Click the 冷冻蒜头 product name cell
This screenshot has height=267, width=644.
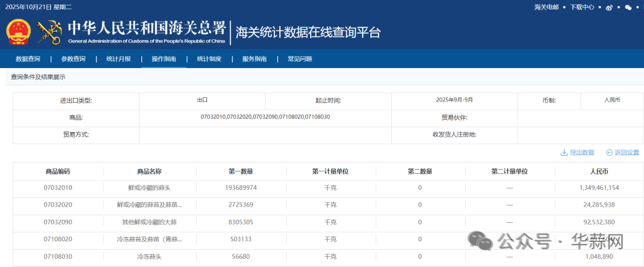click(149, 256)
